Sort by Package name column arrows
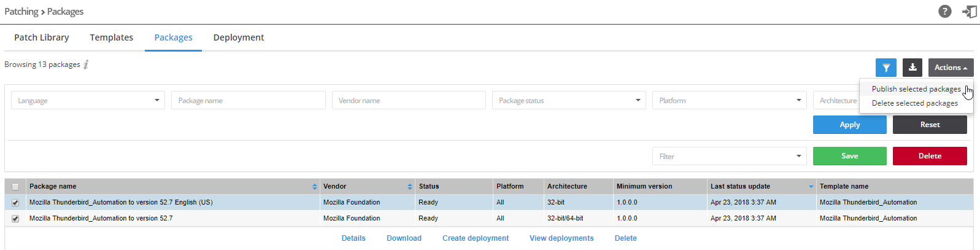 coord(315,187)
